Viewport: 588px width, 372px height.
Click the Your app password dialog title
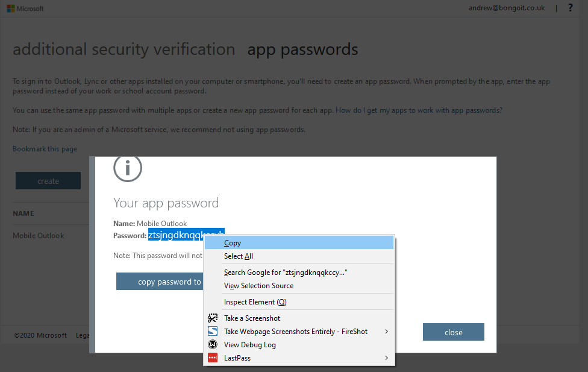coord(166,203)
